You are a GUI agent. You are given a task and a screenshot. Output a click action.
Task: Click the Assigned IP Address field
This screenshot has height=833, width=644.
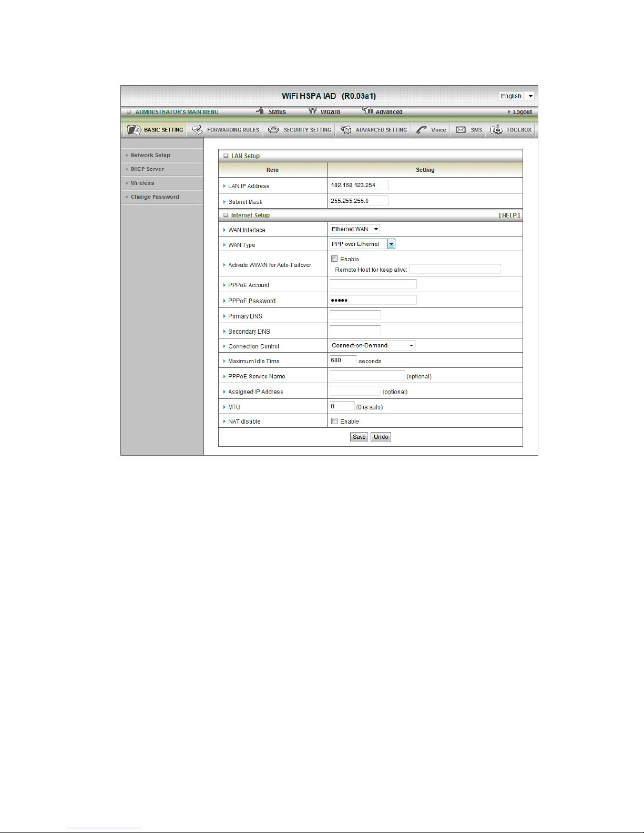[355, 391]
